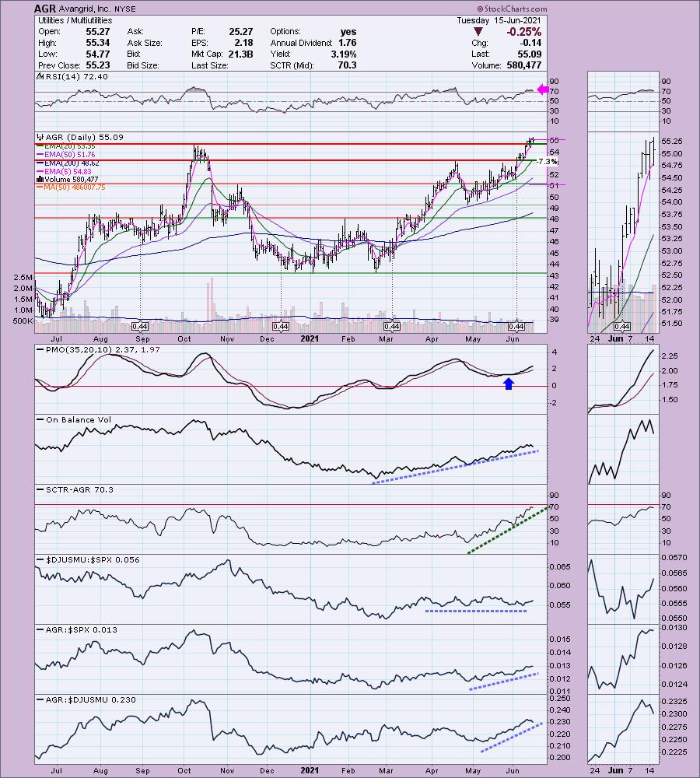This screenshot has height=778, width=700.
Task: Click the 0.44 marker in the zoomed side chart
Action: (621, 326)
